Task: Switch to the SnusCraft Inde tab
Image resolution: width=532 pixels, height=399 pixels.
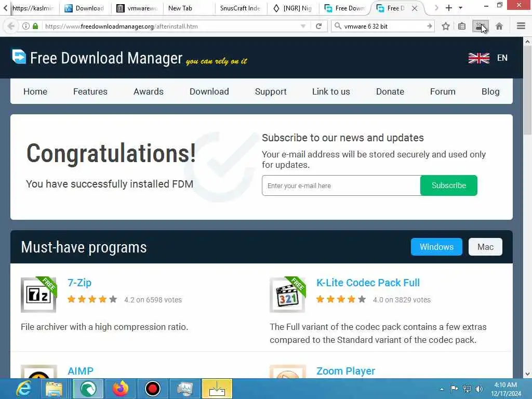Action: [x=241, y=8]
